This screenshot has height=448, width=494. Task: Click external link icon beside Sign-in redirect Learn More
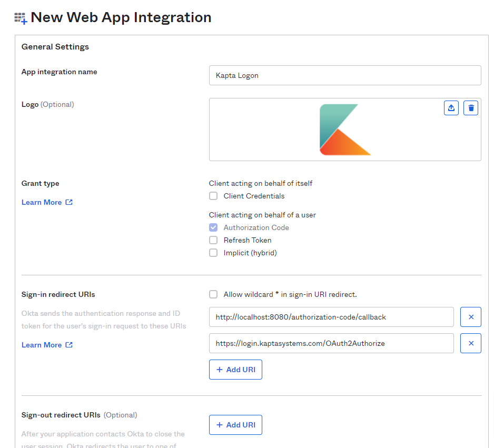click(x=69, y=345)
